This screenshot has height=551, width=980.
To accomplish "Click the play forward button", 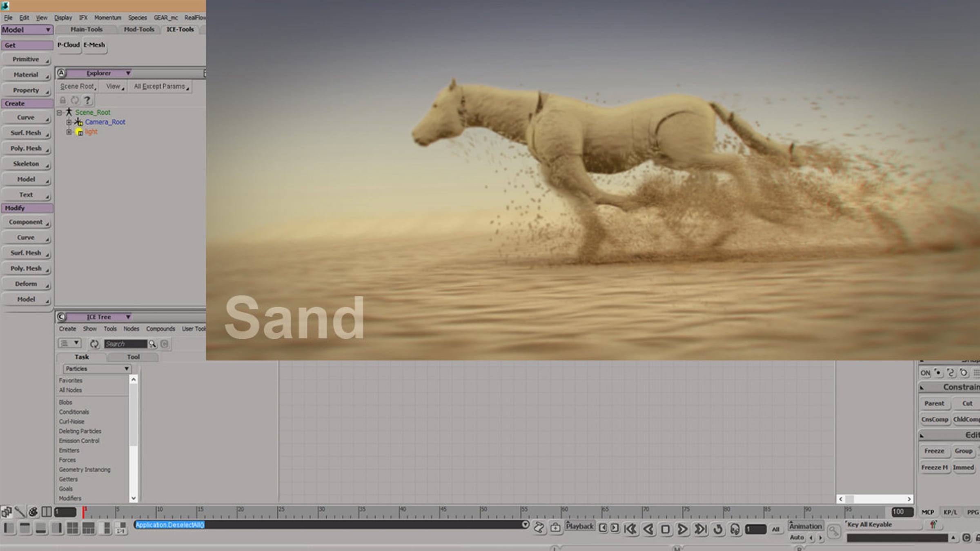I will pos(682,529).
